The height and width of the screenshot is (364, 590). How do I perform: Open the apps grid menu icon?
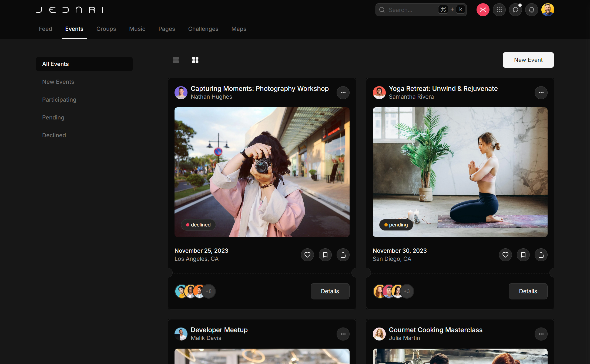(499, 10)
